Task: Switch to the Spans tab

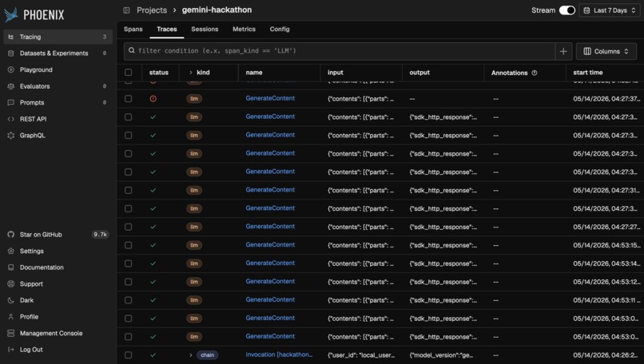Action: tap(133, 30)
